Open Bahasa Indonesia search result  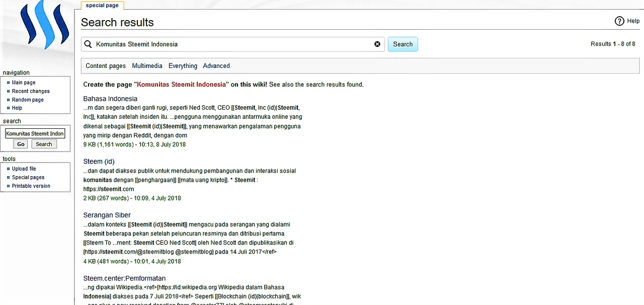(x=110, y=99)
